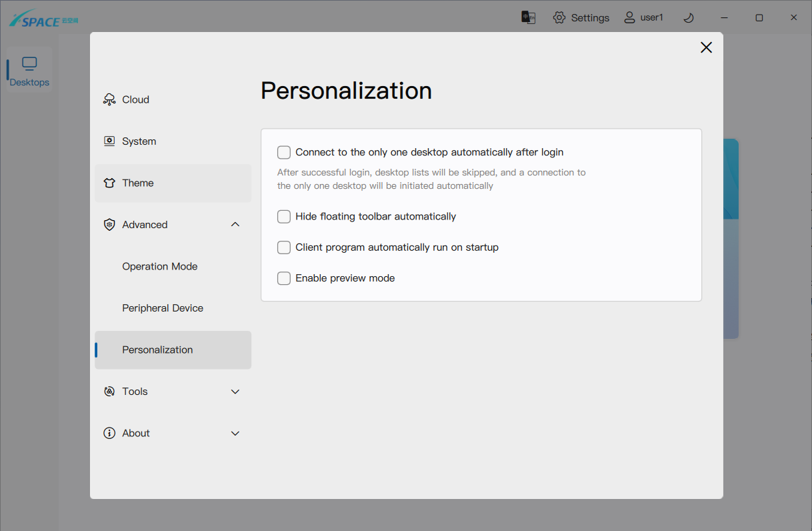Expand the About section chevron

click(x=235, y=433)
